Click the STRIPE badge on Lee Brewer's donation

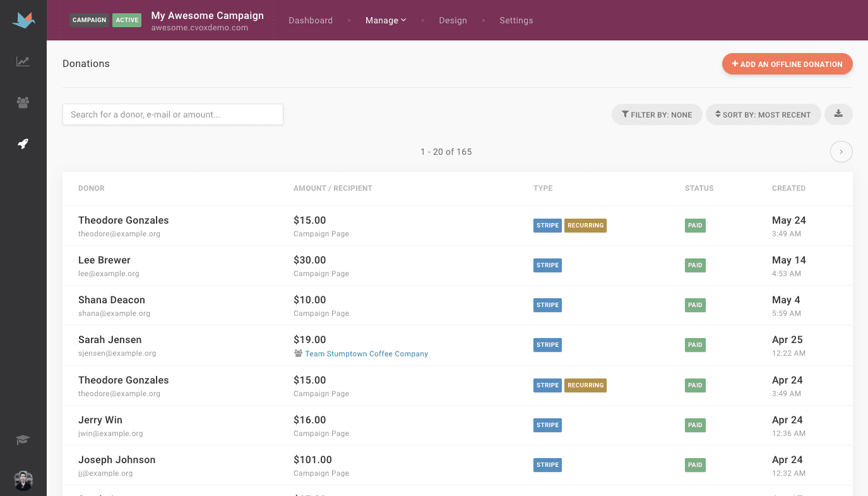point(547,265)
